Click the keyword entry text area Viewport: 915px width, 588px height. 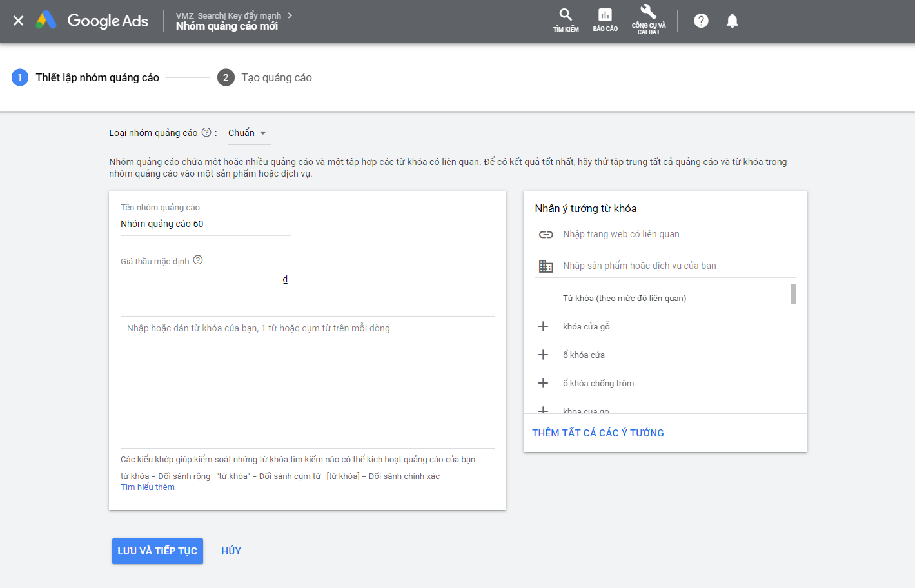pos(308,380)
